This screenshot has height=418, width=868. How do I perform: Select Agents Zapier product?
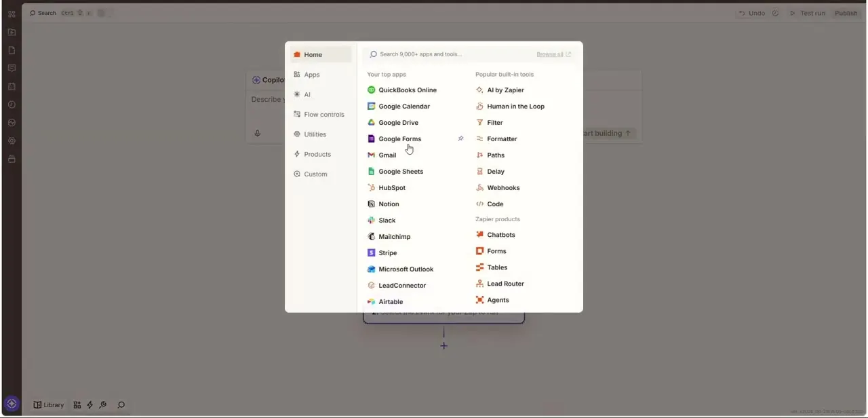[x=492, y=300]
